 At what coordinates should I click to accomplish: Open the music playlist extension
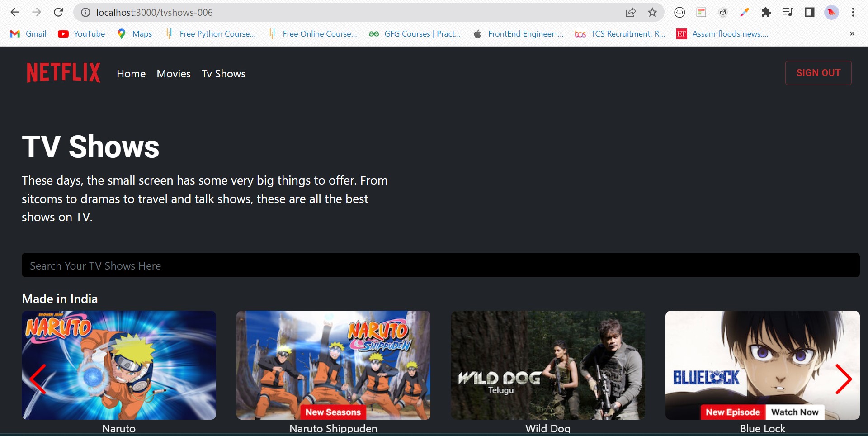[788, 12]
